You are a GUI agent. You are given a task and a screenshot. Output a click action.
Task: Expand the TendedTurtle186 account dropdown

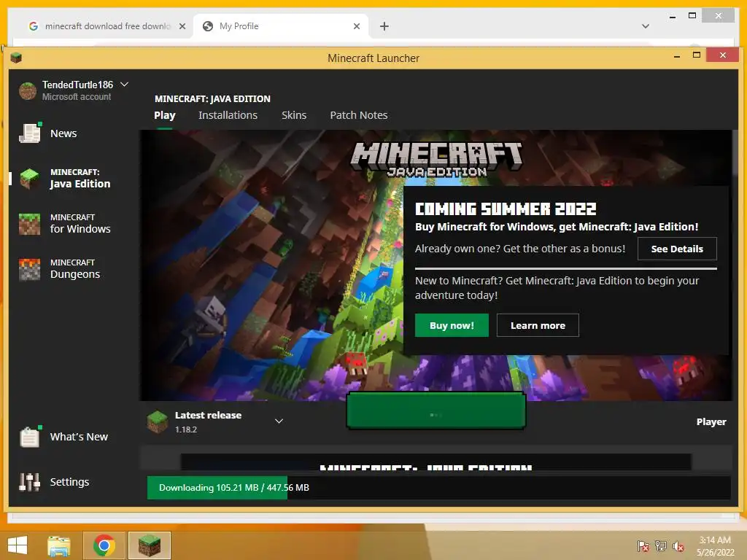coord(124,85)
